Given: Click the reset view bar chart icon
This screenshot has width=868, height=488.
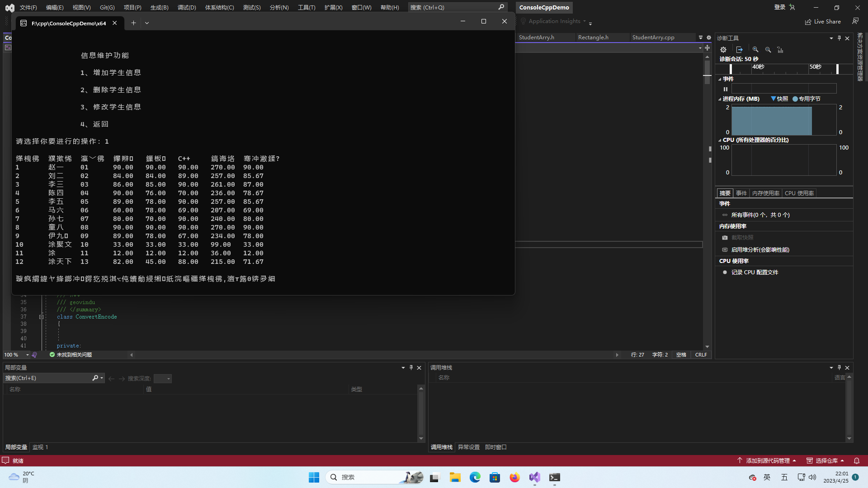Looking at the screenshot, I should coord(780,50).
